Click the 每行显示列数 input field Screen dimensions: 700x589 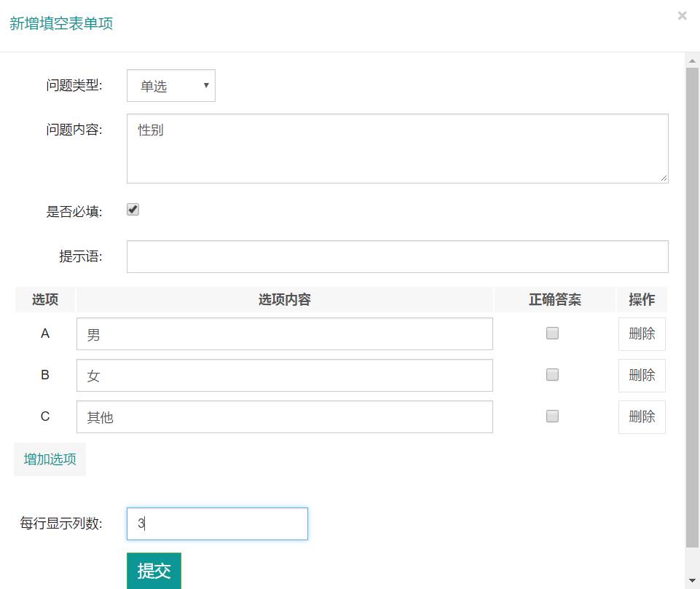(x=217, y=523)
